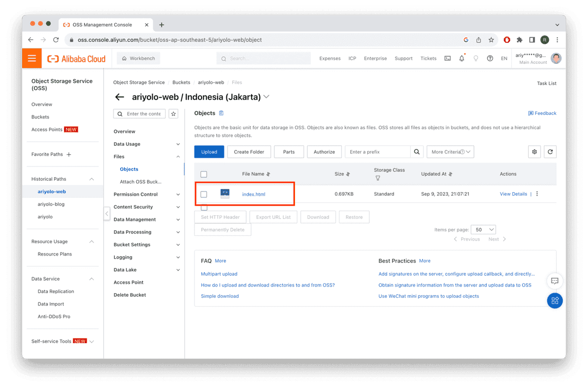Click the prefix search magnifier button
The image size is (588, 388).
417,151
